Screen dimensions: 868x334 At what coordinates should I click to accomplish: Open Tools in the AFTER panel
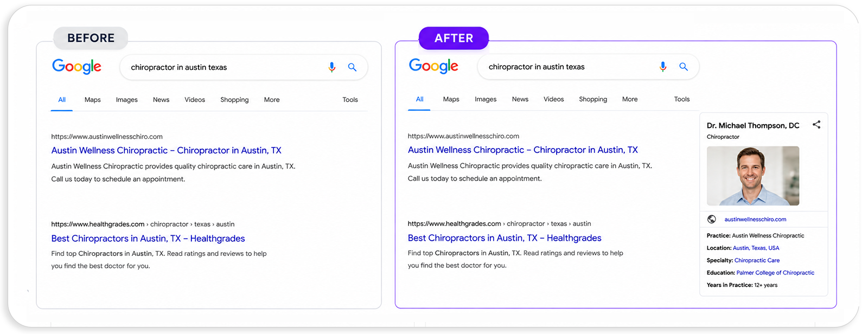click(x=682, y=99)
